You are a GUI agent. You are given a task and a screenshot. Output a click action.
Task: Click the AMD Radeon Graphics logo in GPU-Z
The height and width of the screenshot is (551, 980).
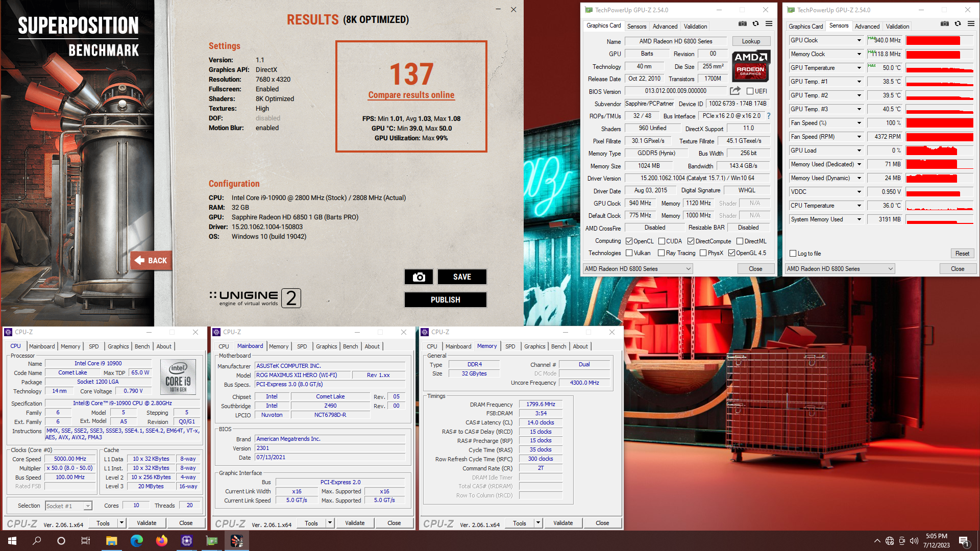pyautogui.click(x=751, y=66)
